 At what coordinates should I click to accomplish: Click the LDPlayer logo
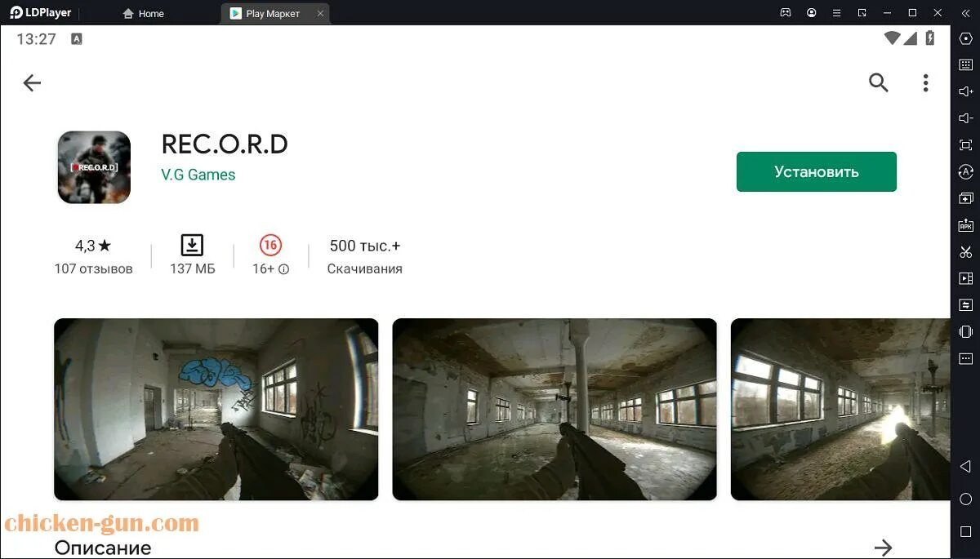[x=41, y=13]
